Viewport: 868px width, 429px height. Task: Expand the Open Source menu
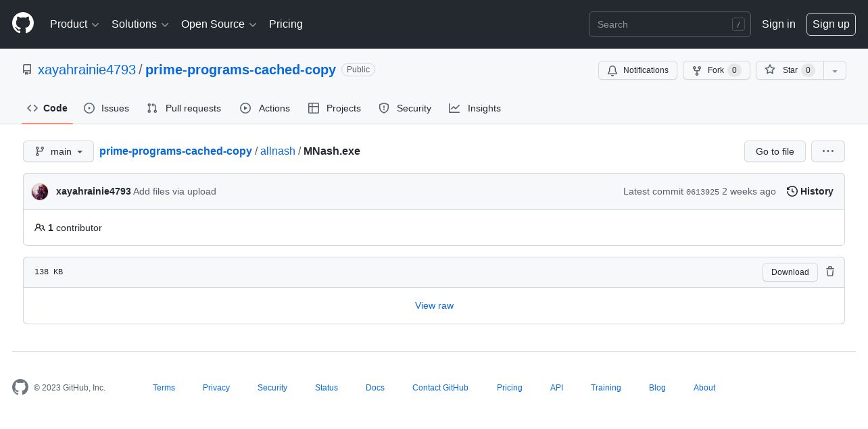pyautogui.click(x=219, y=24)
